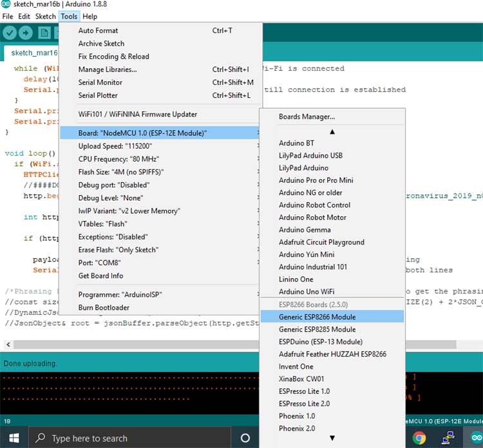Expand VTables: Flash submenu
Image resolution: width=483 pixels, height=448 pixels.
coord(160,224)
